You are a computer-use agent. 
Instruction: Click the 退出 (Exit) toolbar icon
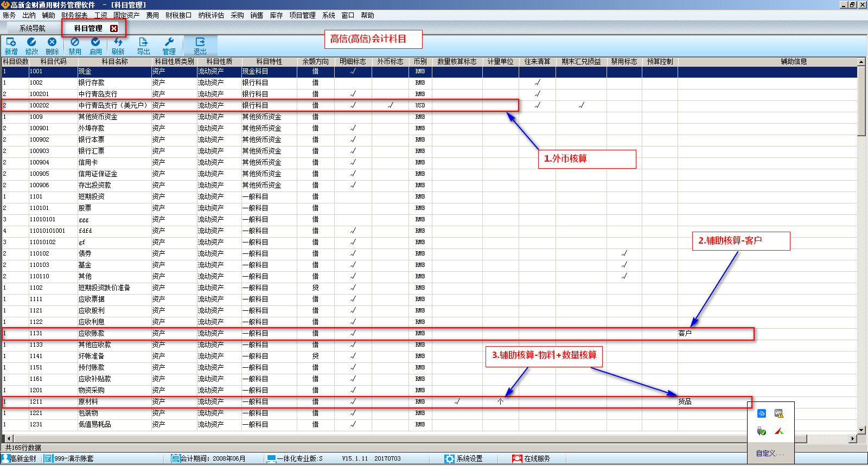click(x=200, y=46)
